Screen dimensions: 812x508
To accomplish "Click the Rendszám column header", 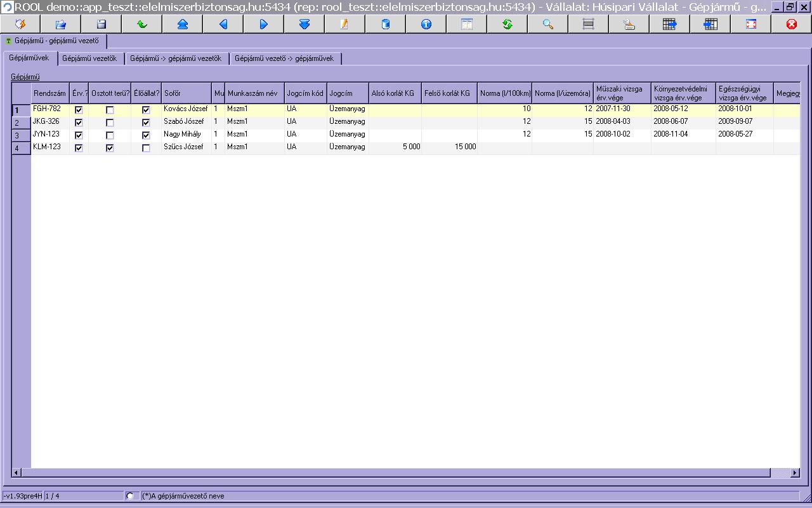I will tap(50, 93).
